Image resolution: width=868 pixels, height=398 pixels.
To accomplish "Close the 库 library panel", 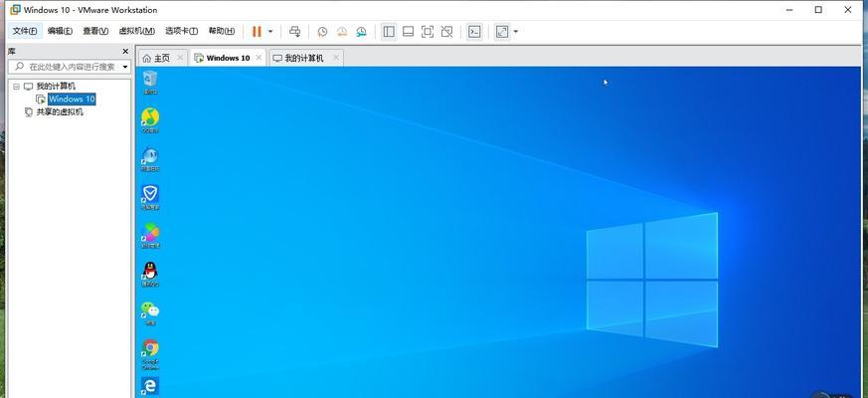I will 125,51.
